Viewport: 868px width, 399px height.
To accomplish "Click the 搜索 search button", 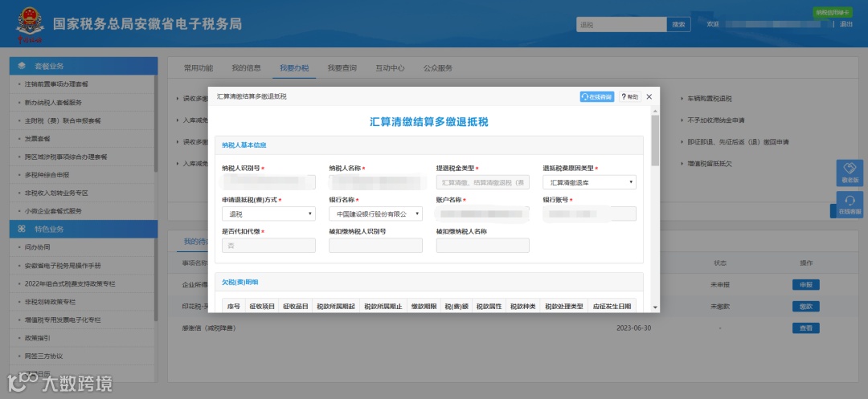I will pyautogui.click(x=678, y=24).
